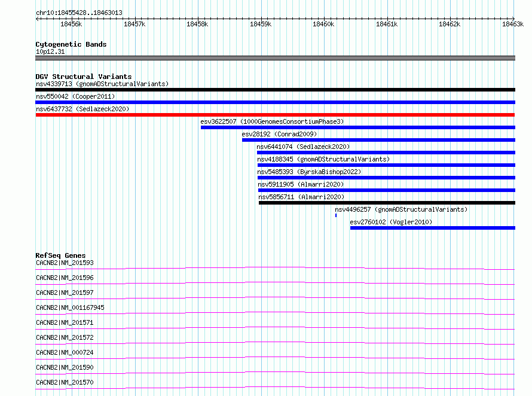The image size is (532, 396).
Task: Click the red bar for nsv6437732
Action: (x=275, y=115)
